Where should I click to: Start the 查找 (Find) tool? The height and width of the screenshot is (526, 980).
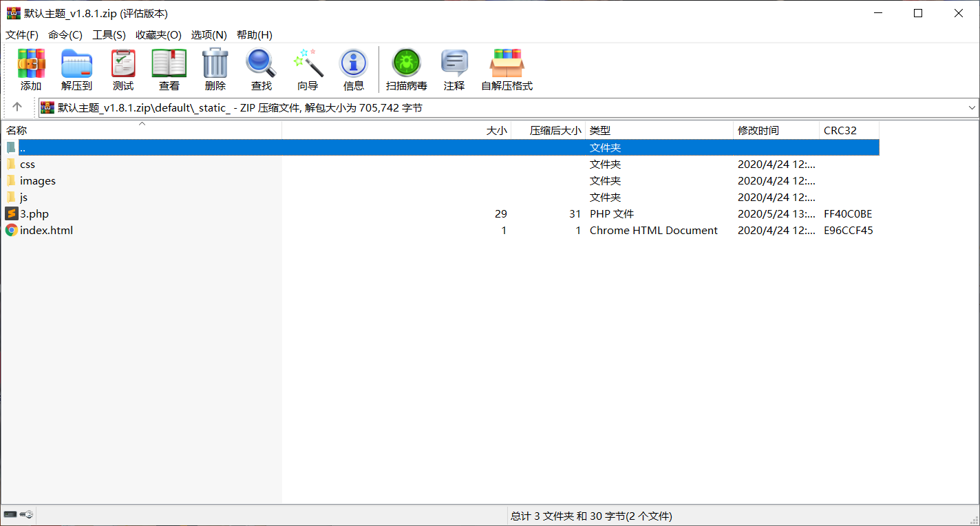point(261,69)
